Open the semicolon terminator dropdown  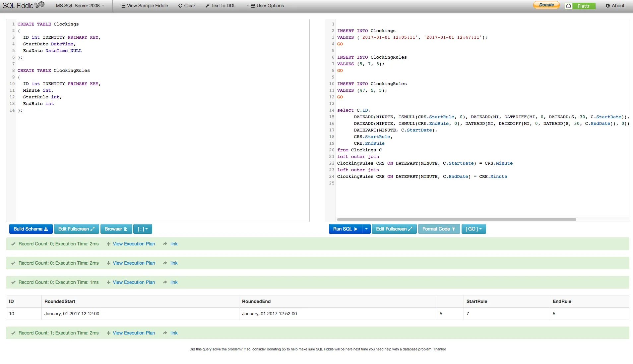[x=143, y=229]
